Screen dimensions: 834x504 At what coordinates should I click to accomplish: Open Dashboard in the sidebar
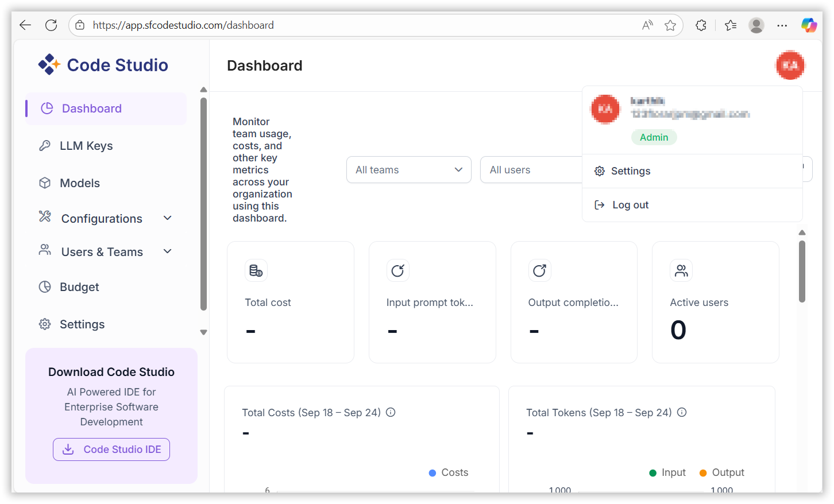pyautogui.click(x=106, y=108)
